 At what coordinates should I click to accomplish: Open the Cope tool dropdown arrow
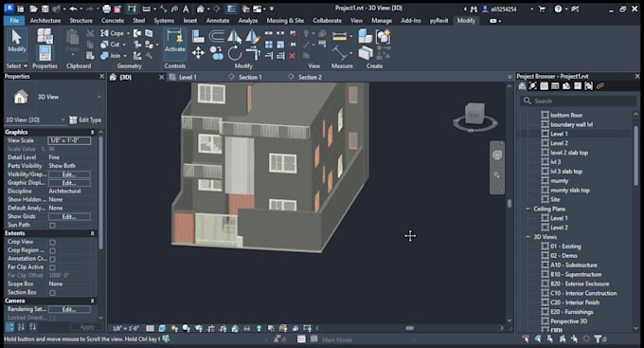point(128,33)
